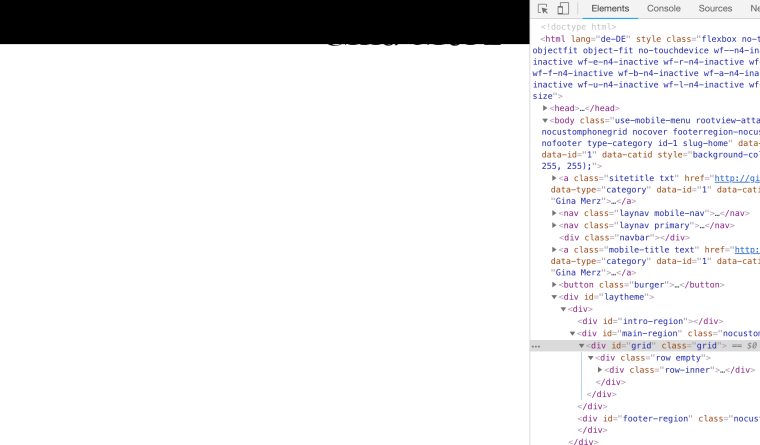
Task: Switch to the Console tab
Action: tap(663, 9)
